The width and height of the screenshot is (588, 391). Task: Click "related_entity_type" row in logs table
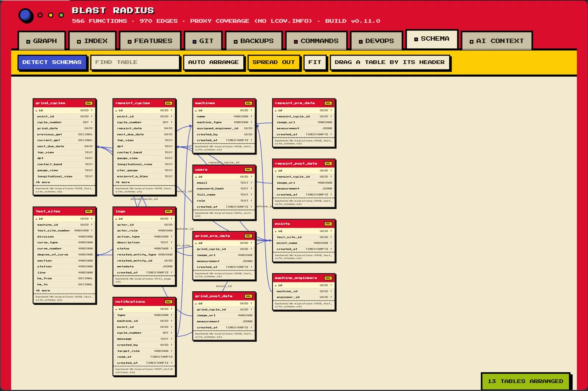click(144, 255)
